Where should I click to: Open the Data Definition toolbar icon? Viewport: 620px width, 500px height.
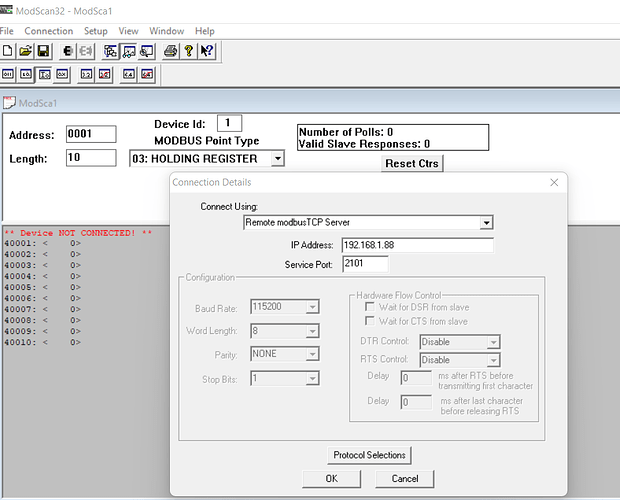pyautogui.click(x=110, y=51)
